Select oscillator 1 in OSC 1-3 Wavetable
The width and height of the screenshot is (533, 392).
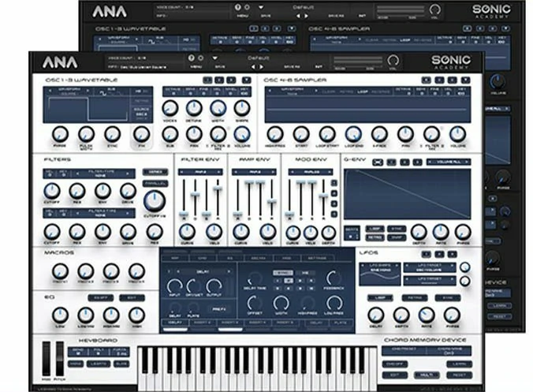pyautogui.click(x=207, y=80)
